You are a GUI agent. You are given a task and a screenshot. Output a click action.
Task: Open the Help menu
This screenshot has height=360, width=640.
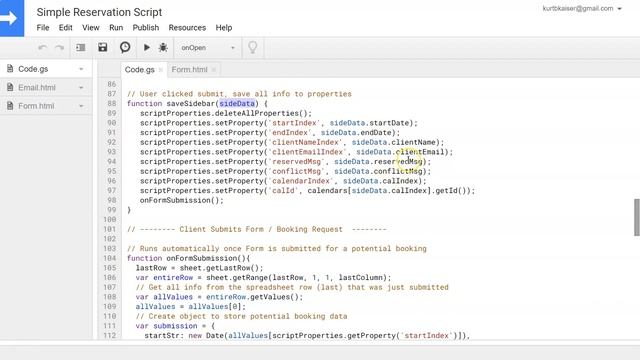click(224, 28)
